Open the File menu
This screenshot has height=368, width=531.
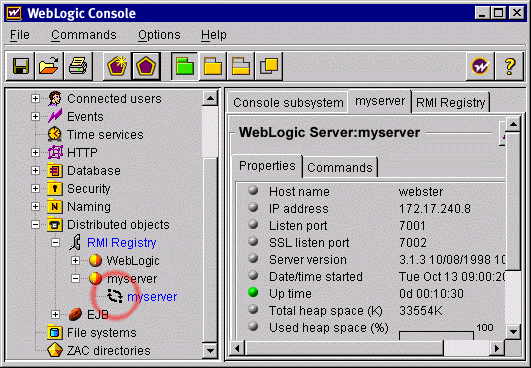[x=20, y=35]
